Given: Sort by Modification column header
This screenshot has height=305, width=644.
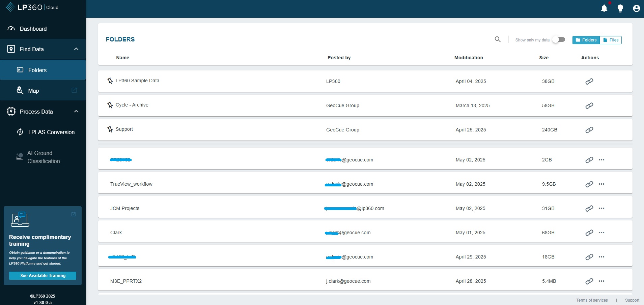Looking at the screenshot, I should (x=469, y=58).
